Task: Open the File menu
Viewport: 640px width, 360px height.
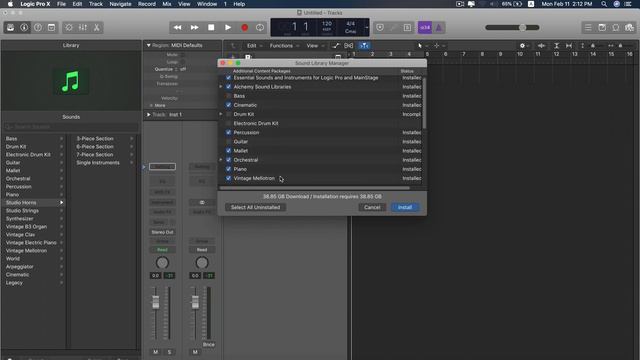Action: tap(61, 4)
